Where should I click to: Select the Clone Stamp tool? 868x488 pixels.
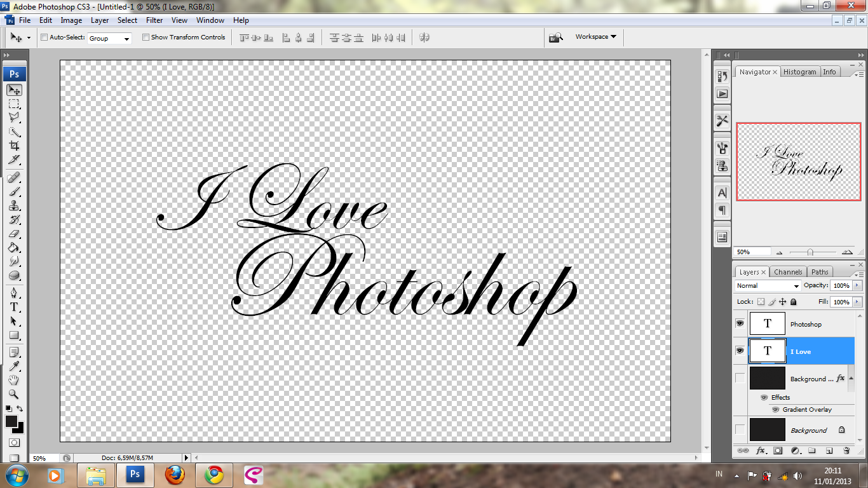tap(14, 205)
